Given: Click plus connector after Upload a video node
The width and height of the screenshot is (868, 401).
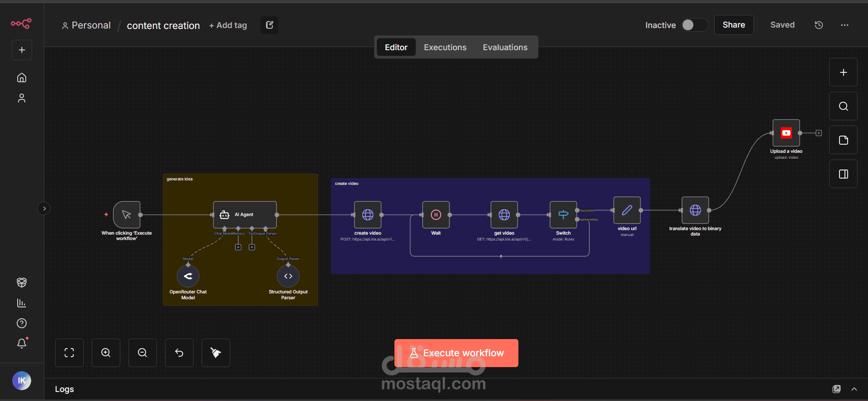Looking at the screenshot, I should pyautogui.click(x=819, y=133).
